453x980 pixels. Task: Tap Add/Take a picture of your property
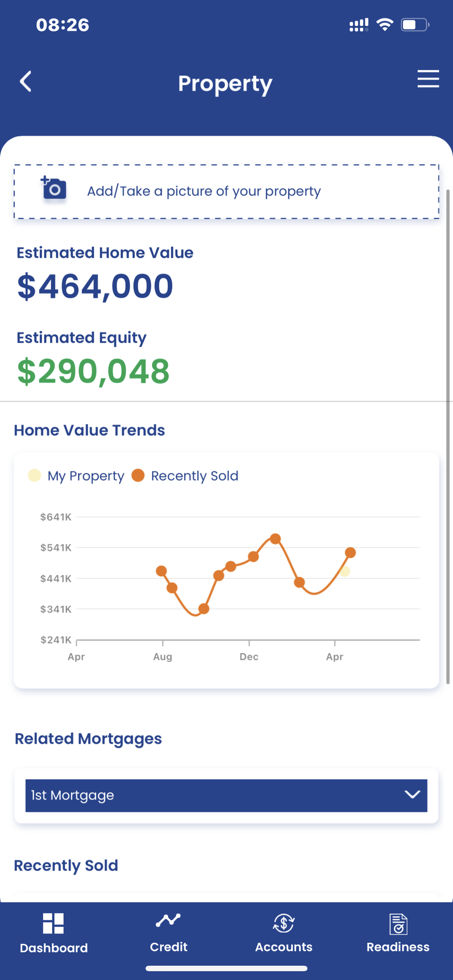(204, 191)
